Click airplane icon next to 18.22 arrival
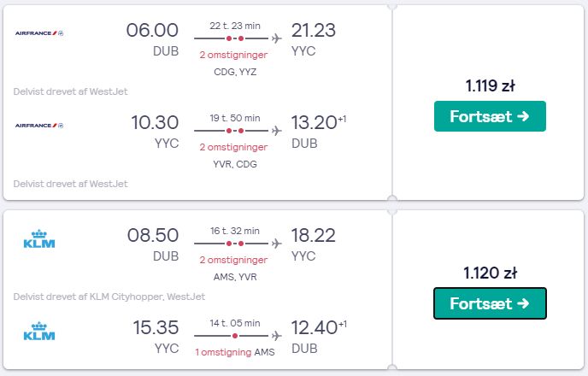 pyautogui.click(x=277, y=244)
